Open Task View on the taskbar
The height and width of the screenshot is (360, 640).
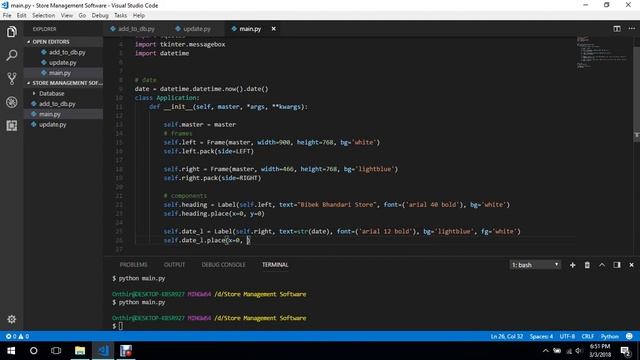coord(56,351)
